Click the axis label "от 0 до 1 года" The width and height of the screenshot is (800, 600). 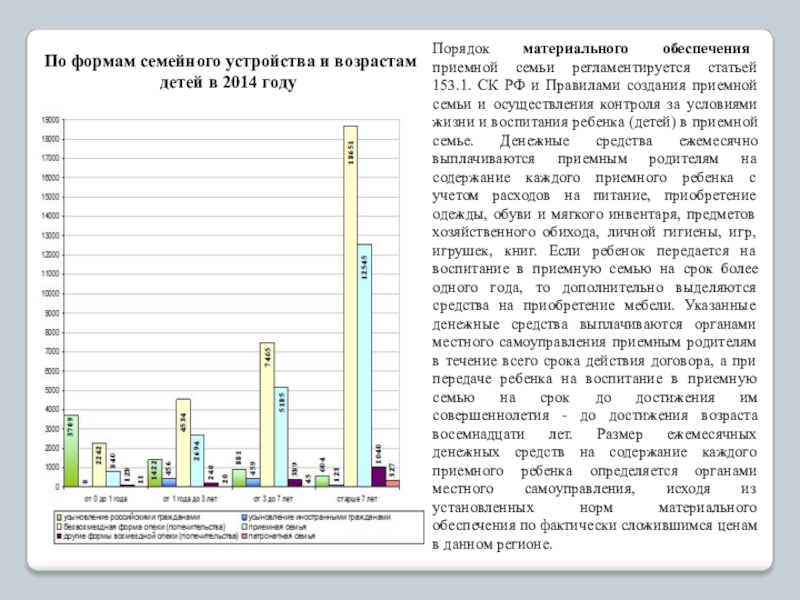[x=105, y=498]
